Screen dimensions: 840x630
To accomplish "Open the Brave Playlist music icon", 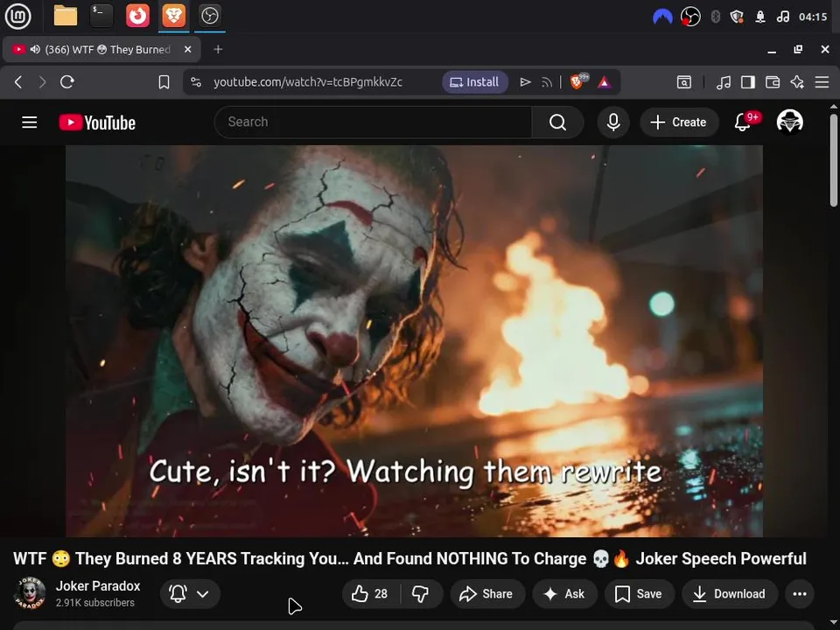I will click(724, 82).
